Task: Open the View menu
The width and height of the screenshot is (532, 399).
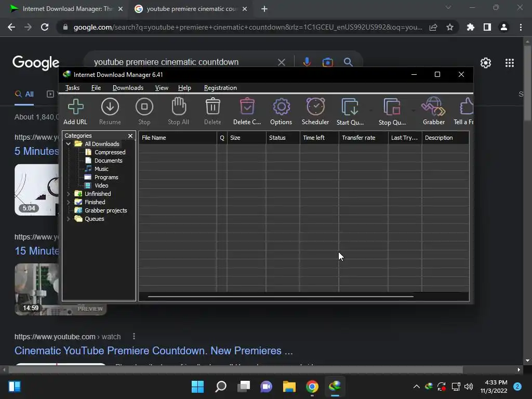Action: point(162,88)
